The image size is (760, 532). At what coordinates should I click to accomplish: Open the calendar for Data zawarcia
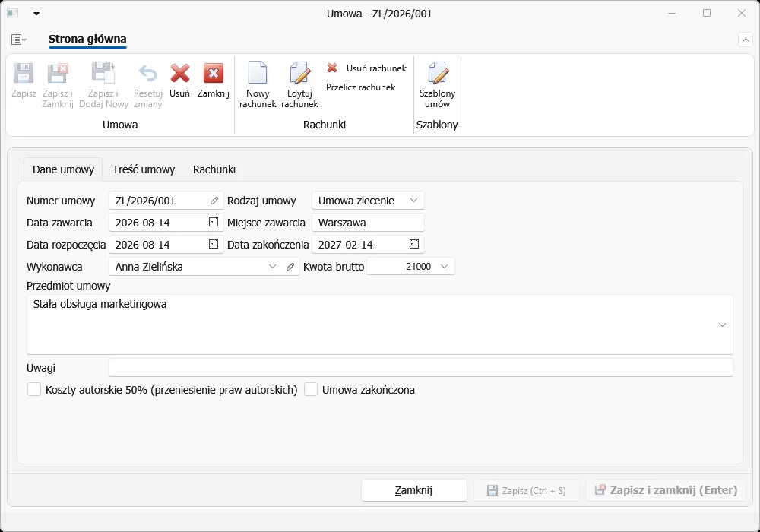[214, 222]
